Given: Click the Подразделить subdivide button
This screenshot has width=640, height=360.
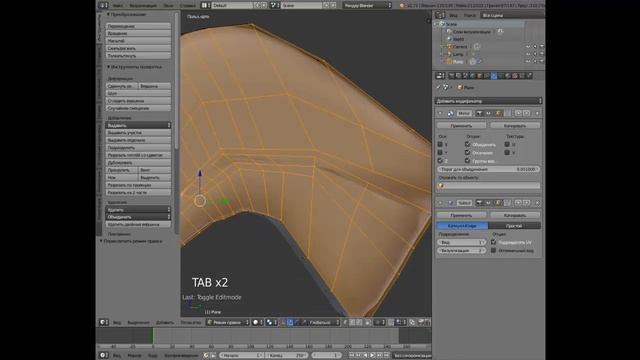Looking at the screenshot, I should click(138, 147).
